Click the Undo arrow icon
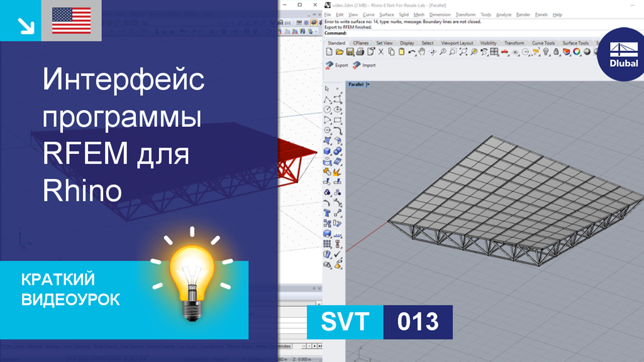The image size is (644, 362). tap(411, 52)
